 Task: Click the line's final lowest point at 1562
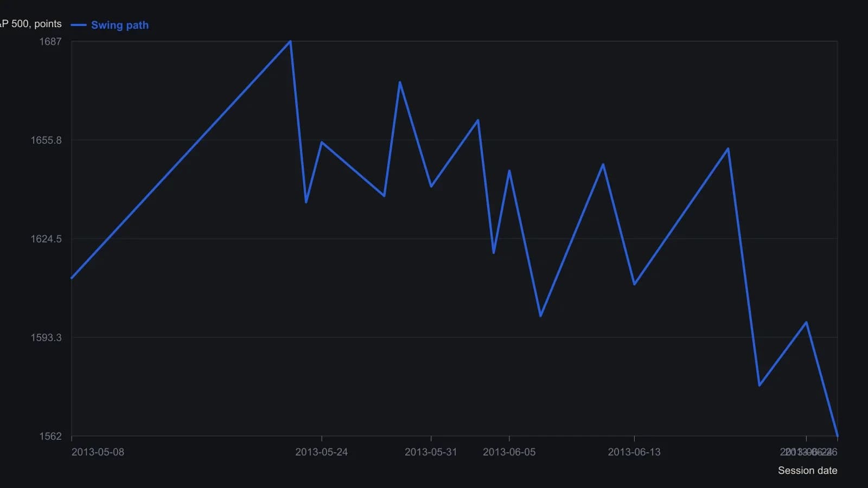click(x=838, y=435)
